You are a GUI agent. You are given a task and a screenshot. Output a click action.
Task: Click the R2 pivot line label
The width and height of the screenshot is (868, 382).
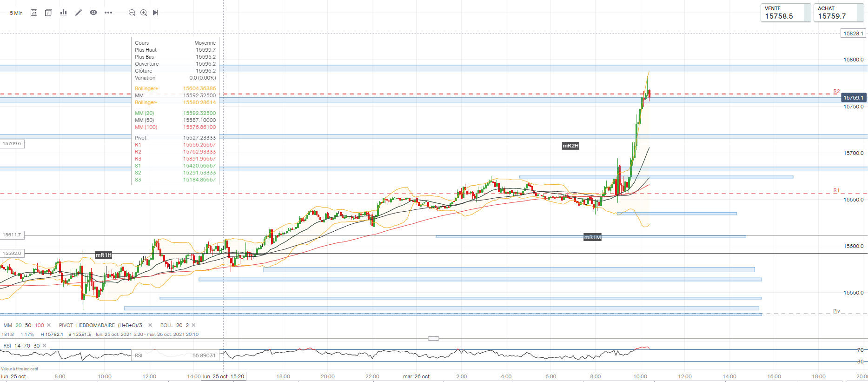point(836,92)
